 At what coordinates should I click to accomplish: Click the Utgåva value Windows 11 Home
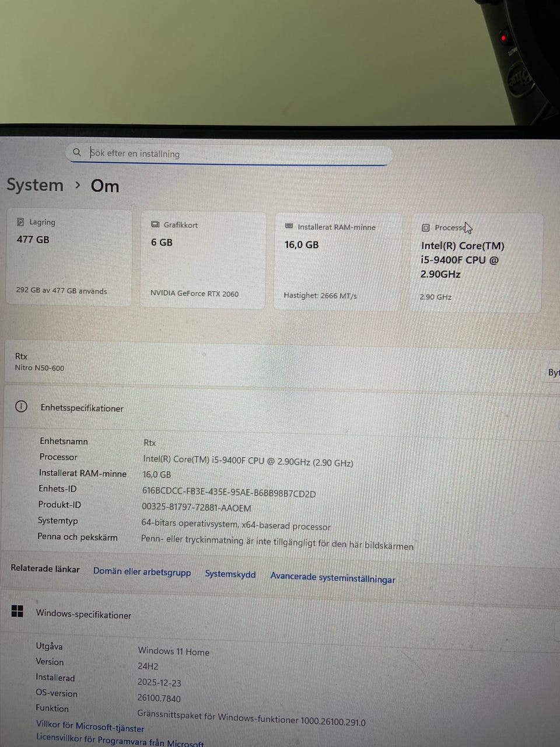[173, 651]
